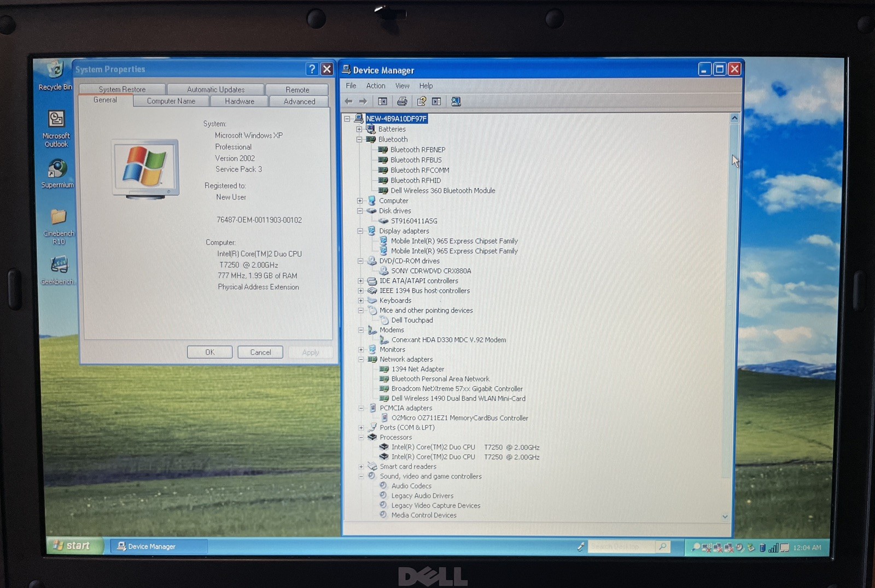Open the File menu in Device Manager
875x588 pixels.
tap(351, 86)
